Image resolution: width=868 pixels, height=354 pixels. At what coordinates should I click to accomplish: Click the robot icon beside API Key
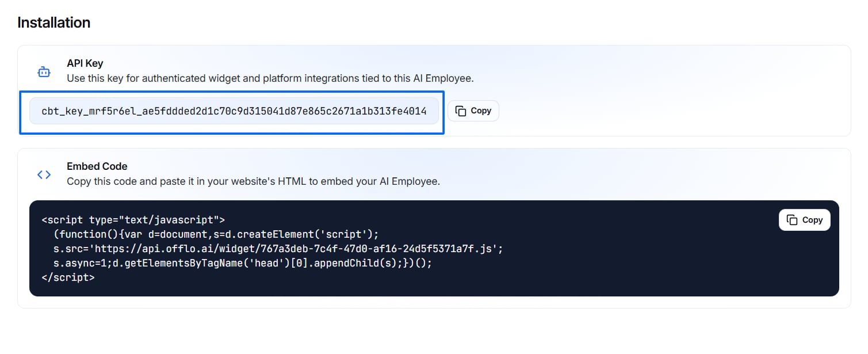[x=44, y=73]
